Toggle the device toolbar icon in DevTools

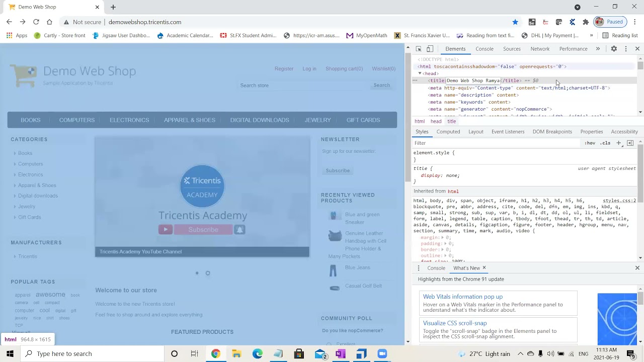[x=430, y=49]
